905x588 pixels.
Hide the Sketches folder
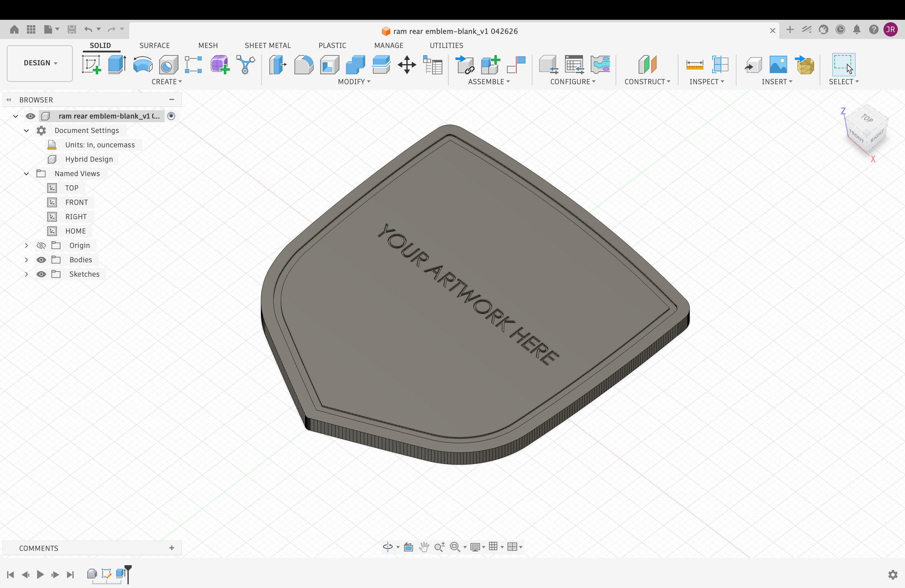41,274
